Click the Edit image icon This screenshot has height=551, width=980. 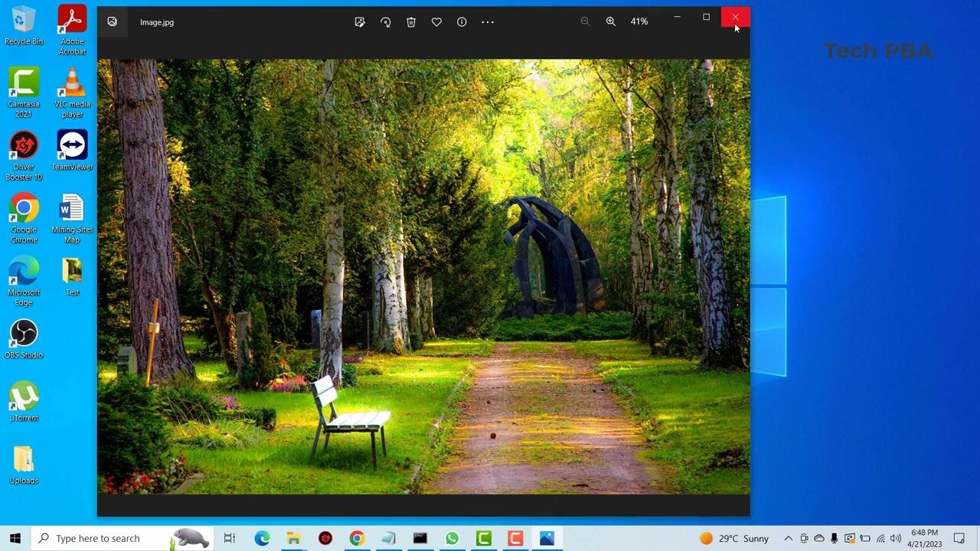(360, 22)
